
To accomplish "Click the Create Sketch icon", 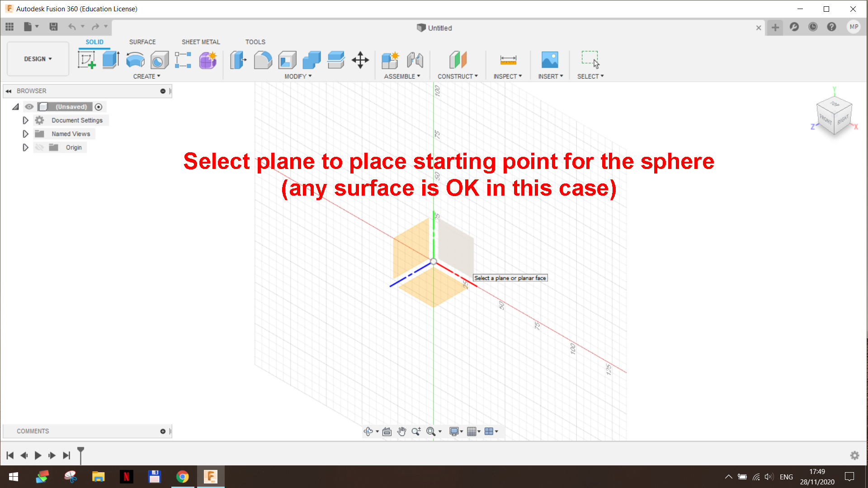I will [86, 60].
